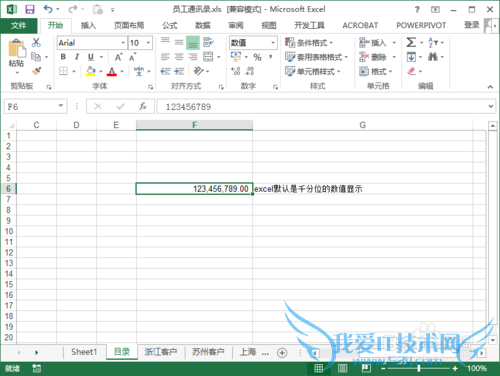
Task: Switch to the 插入 ribbon tab
Action: pos(88,25)
